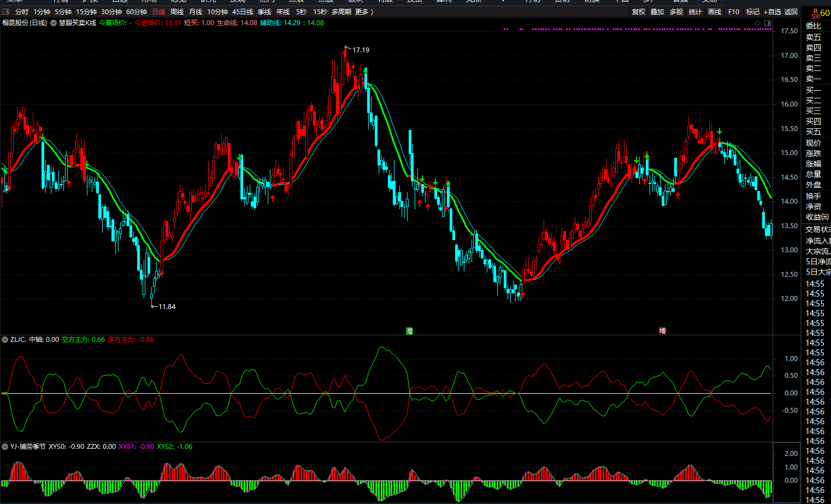Toggle the left sidebar panel icon
Viewport: 831px width, 504px height.
click(6, 12)
